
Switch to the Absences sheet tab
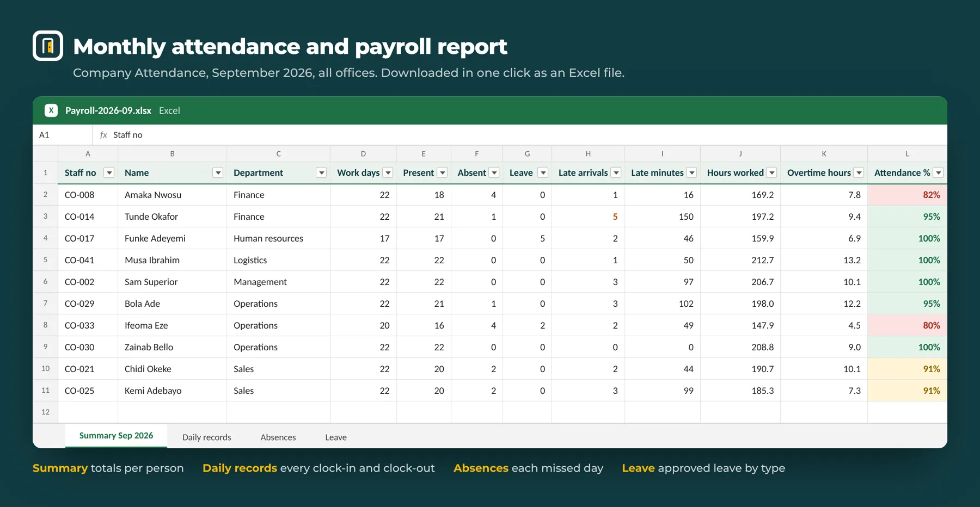[x=278, y=437]
